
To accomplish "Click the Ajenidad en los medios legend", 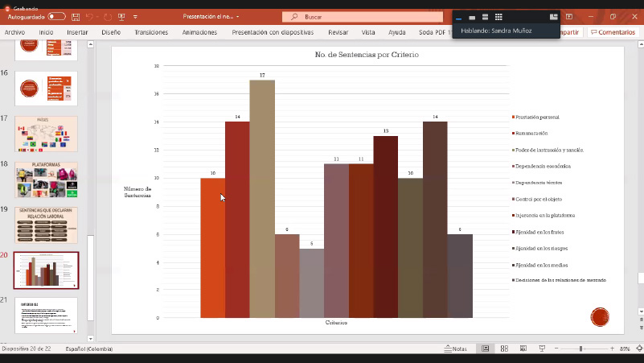I will [540, 265].
